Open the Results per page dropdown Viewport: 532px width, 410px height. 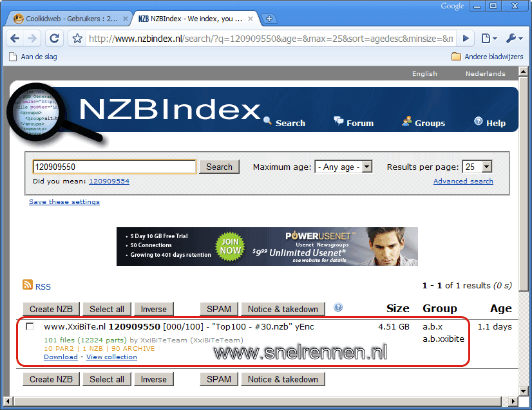click(477, 167)
